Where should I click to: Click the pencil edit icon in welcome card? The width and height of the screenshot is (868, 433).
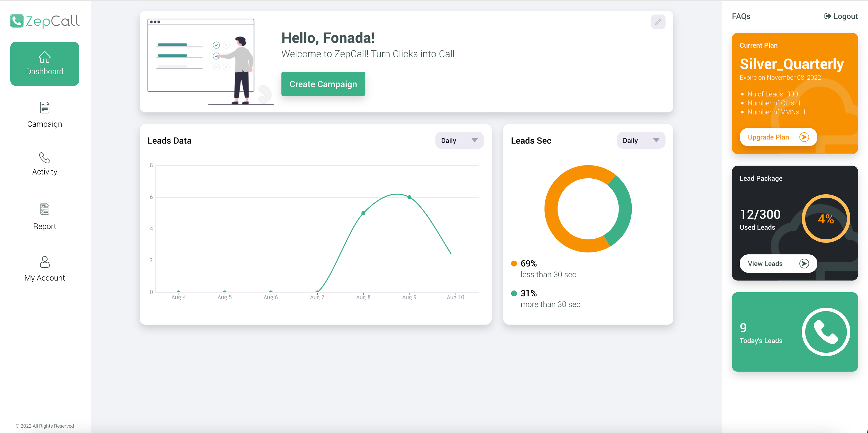point(658,22)
